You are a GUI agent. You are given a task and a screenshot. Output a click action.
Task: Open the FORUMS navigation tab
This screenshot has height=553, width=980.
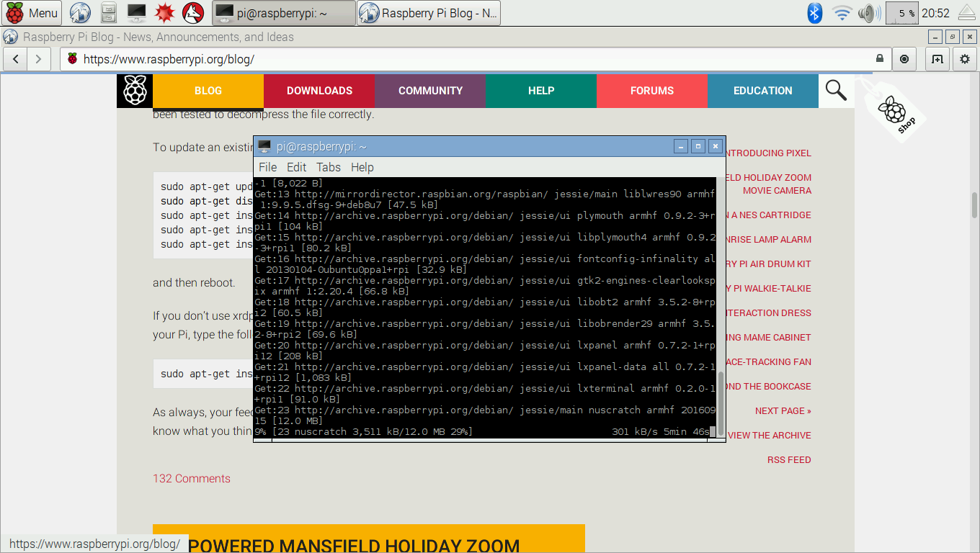click(652, 91)
